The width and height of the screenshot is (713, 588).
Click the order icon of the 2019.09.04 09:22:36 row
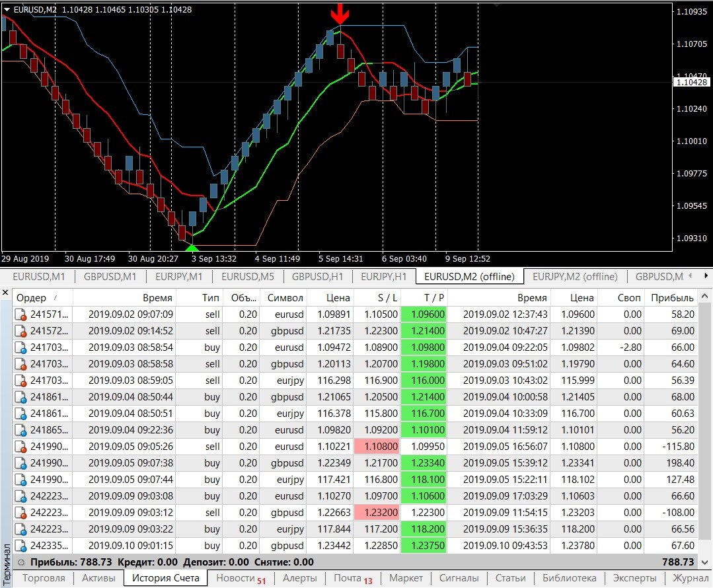point(20,429)
